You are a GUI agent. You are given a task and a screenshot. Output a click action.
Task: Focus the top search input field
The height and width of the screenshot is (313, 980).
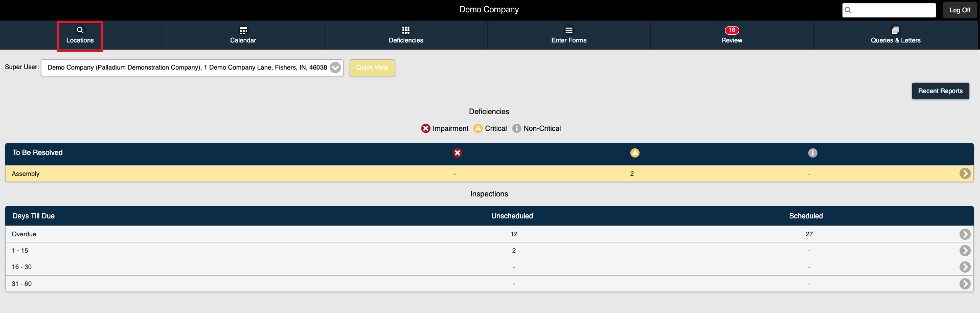pyautogui.click(x=889, y=10)
